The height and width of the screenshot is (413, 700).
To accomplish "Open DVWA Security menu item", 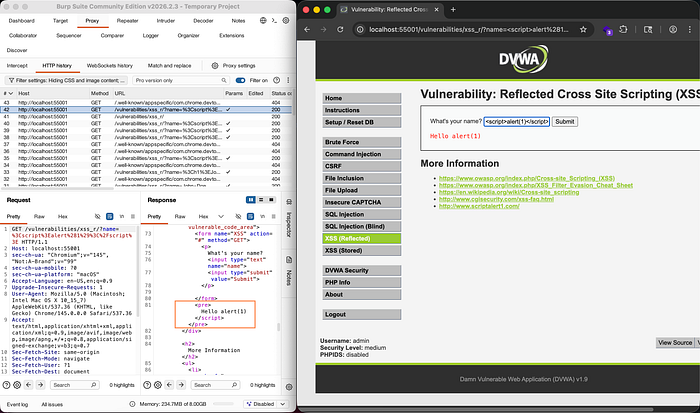I will (362, 270).
